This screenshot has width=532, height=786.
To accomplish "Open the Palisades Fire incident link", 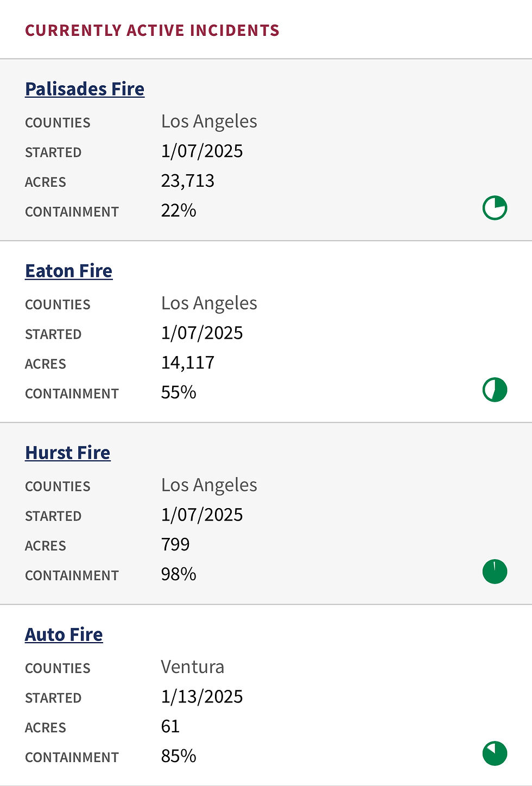I will 85,89.
